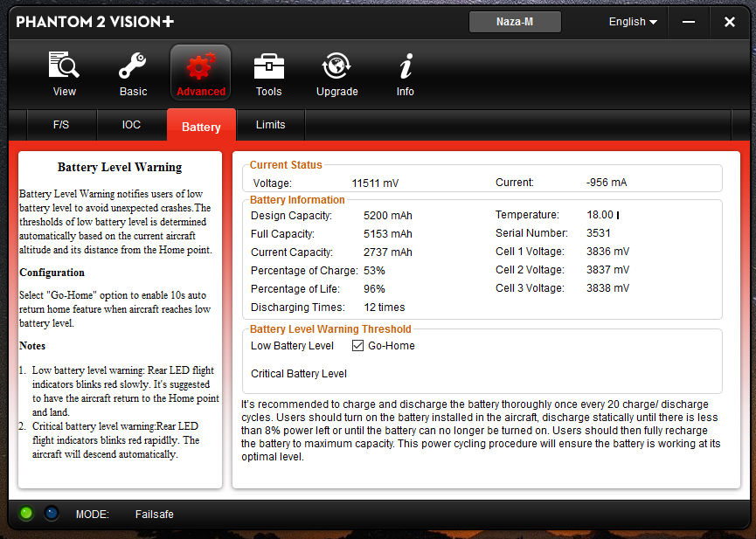The image size is (756, 539).
Task: Click the Configuration heading in help panel
Action: (x=52, y=273)
